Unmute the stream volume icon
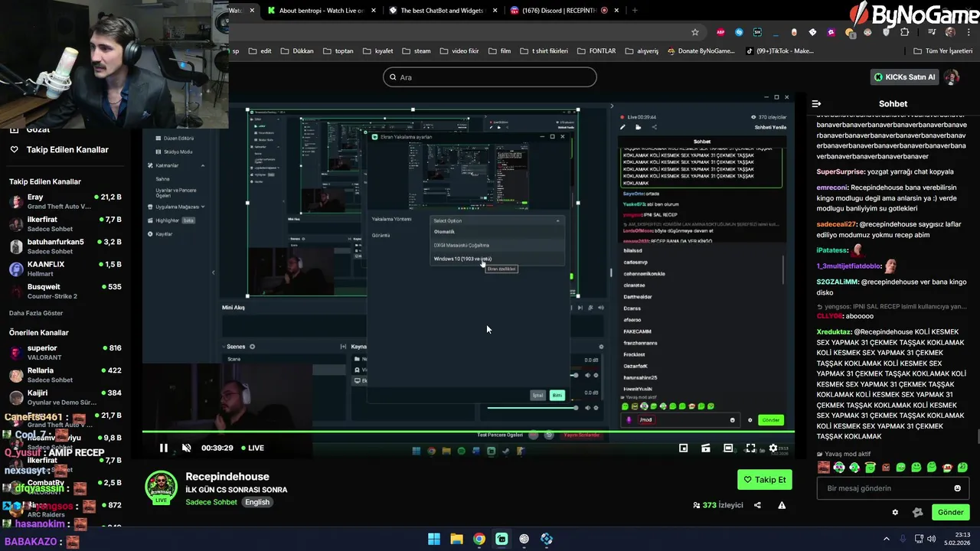980x551 pixels. coord(186,448)
